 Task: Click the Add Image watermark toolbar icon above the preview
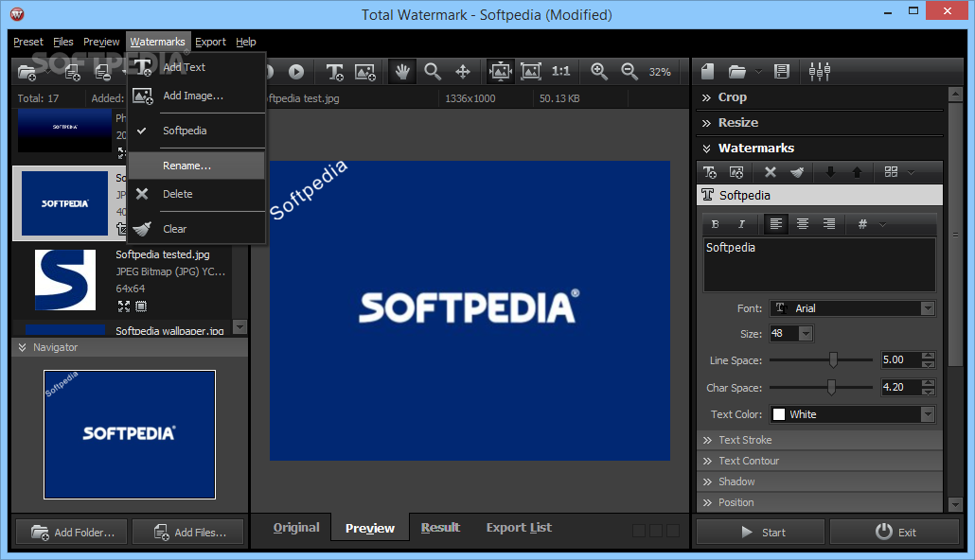[365, 72]
